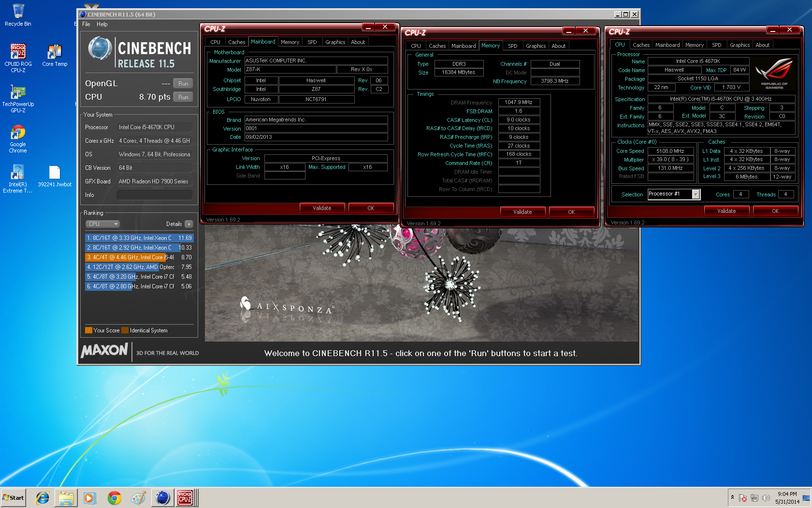This screenshot has width=812, height=508.
Task: Run the CPU benchmark
Action: 183,97
